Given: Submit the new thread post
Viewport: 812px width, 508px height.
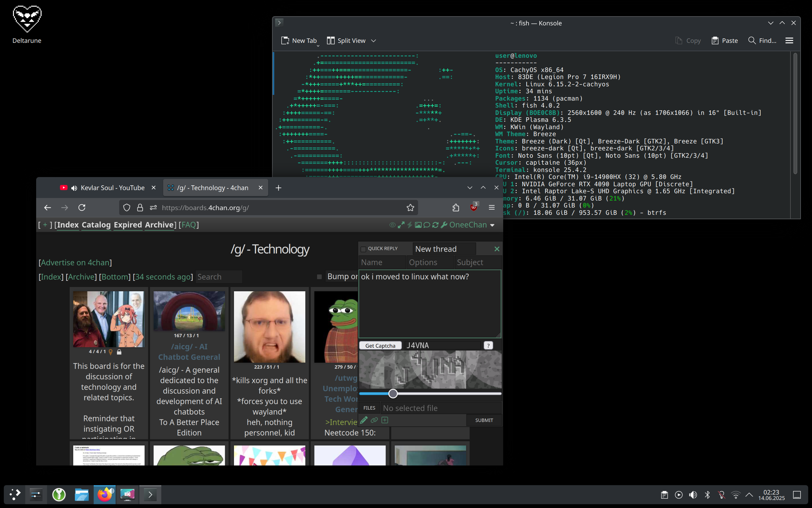Looking at the screenshot, I should click(x=484, y=420).
